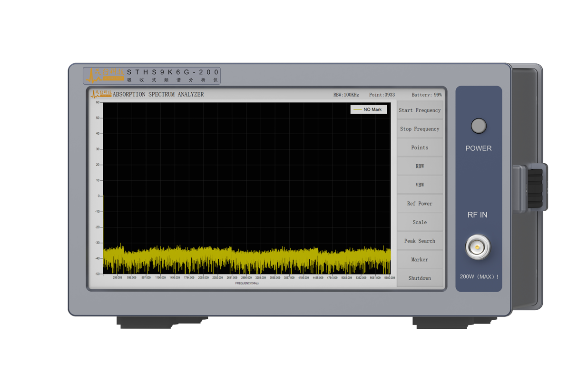Click the black side latch on the case
Viewport: 588px width, 383px height.
coord(535,188)
